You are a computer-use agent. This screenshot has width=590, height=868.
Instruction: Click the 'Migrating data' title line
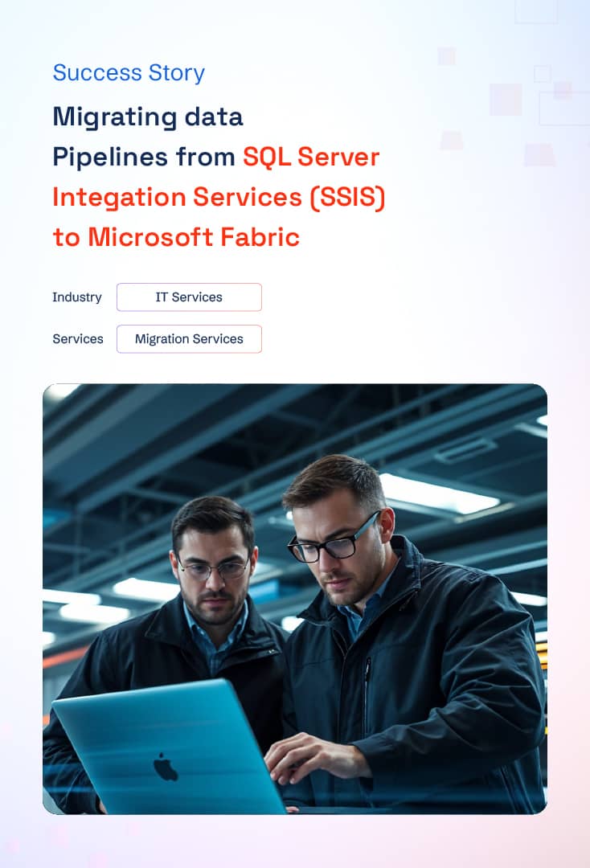(x=148, y=117)
